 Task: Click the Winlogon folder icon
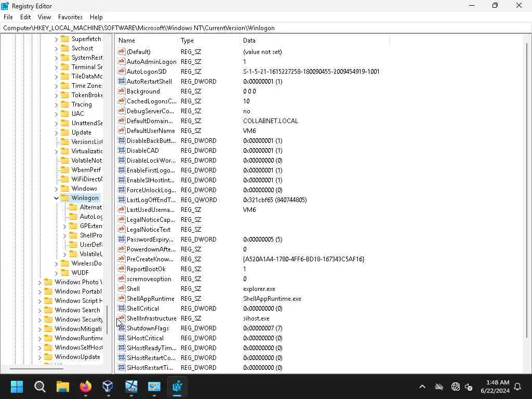click(x=65, y=198)
